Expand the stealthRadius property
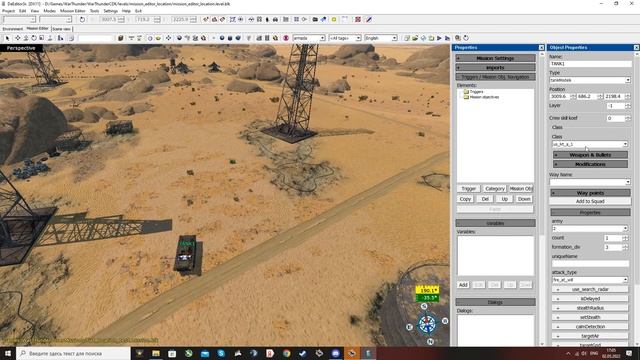Viewport: 640px width, 360px height. 590,308
